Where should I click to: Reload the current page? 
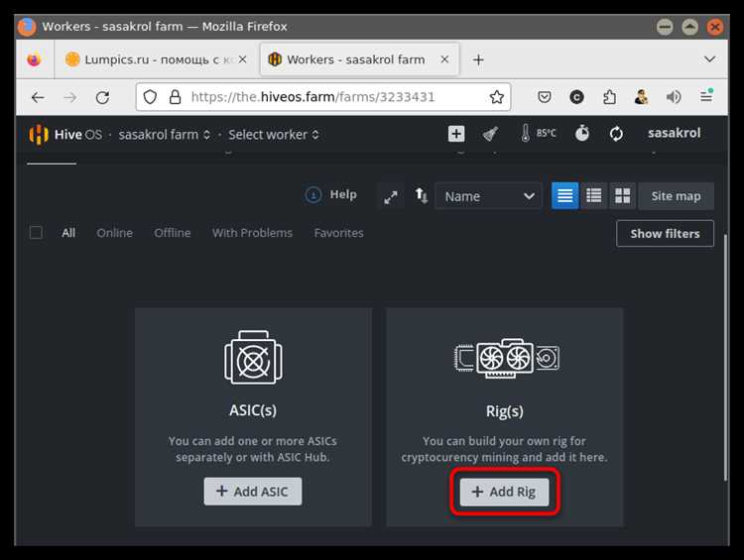pyautogui.click(x=102, y=98)
